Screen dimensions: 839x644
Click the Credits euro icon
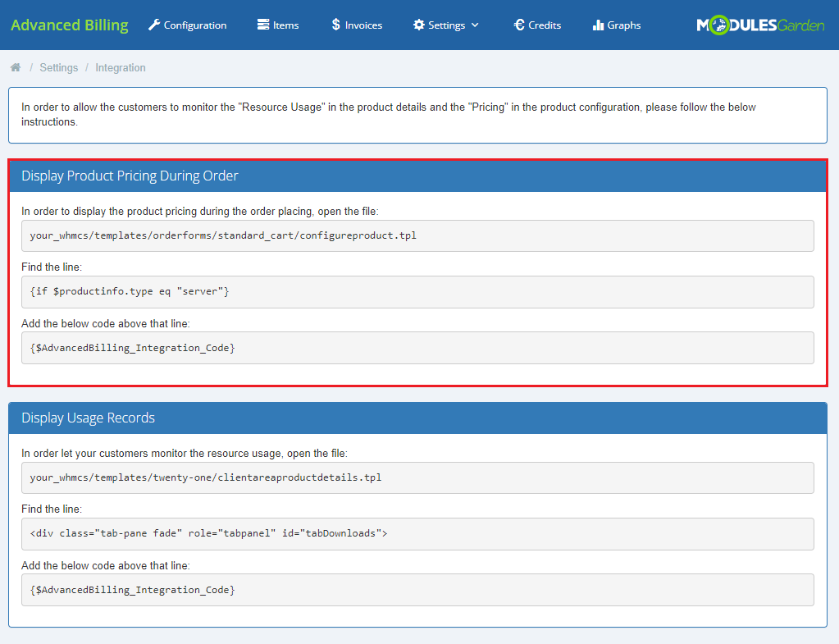tap(519, 25)
